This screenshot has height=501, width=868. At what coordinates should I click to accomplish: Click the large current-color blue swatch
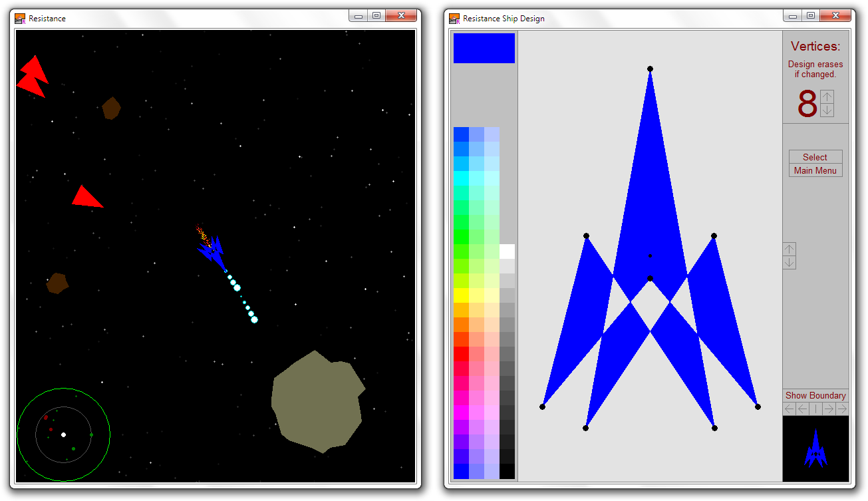[x=484, y=48]
